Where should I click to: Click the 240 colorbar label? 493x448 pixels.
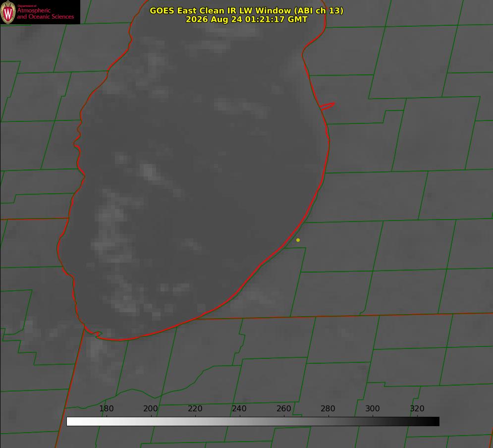(x=239, y=408)
